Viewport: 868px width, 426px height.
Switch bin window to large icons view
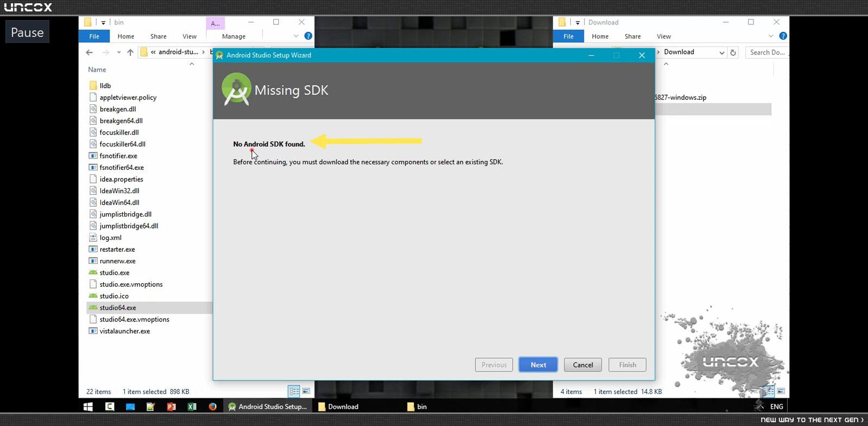[307, 391]
